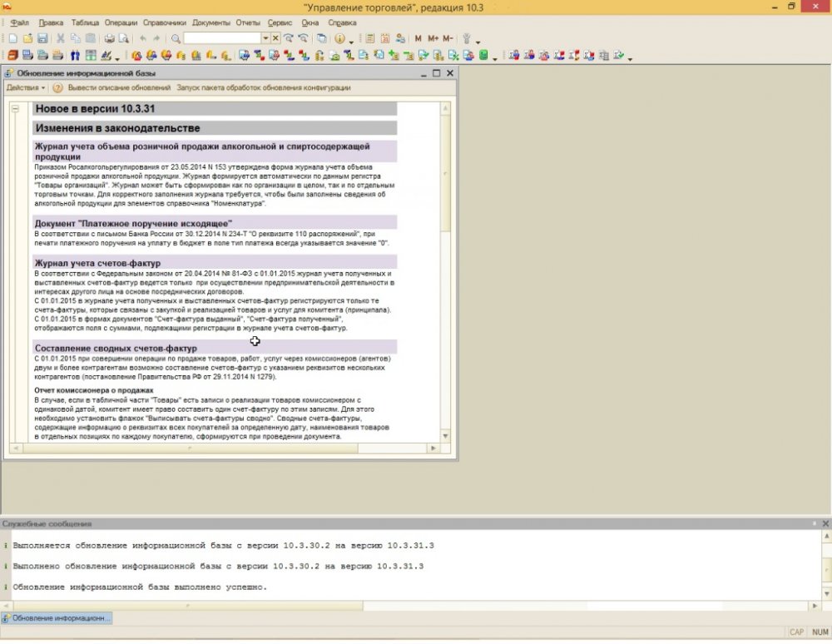The image size is (832, 644).
Task: Click heading Изменения в законодательстве
Action: point(118,128)
